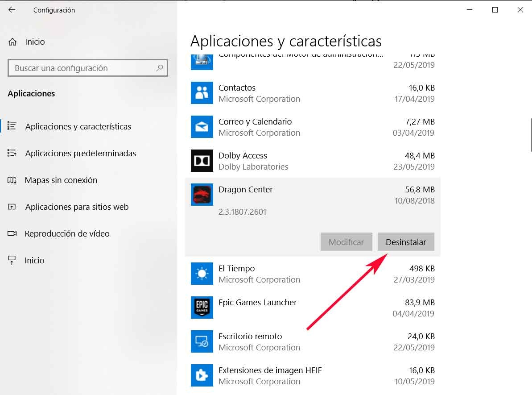Click the Reproducción de vídeo camera icon
532x395 pixels.
pyautogui.click(x=12, y=234)
